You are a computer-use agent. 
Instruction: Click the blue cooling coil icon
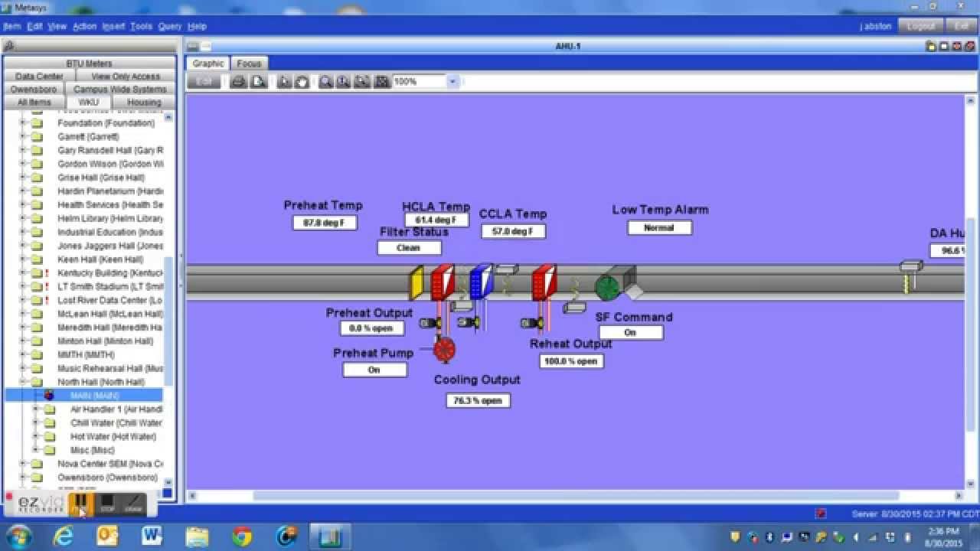(x=482, y=282)
